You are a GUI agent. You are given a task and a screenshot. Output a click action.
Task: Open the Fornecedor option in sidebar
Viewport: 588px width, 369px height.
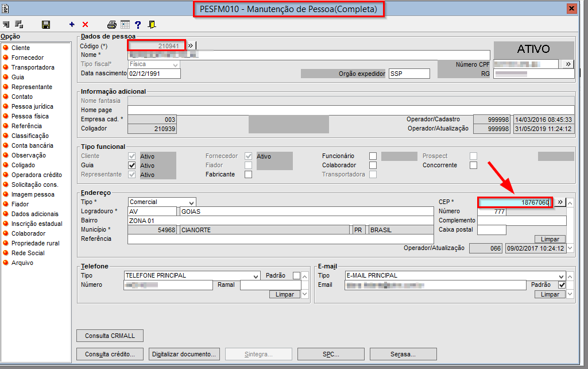(28, 57)
